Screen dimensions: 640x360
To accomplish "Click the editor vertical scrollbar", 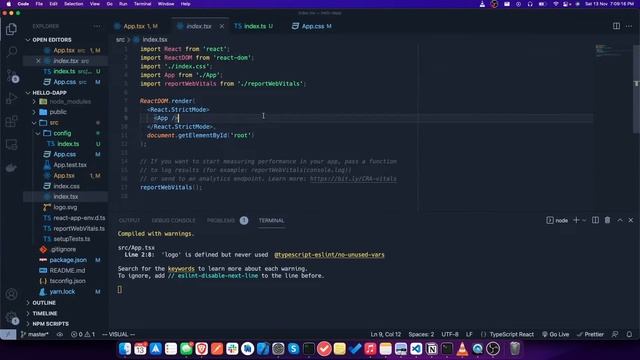I will pyautogui.click(x=636, y=88).
